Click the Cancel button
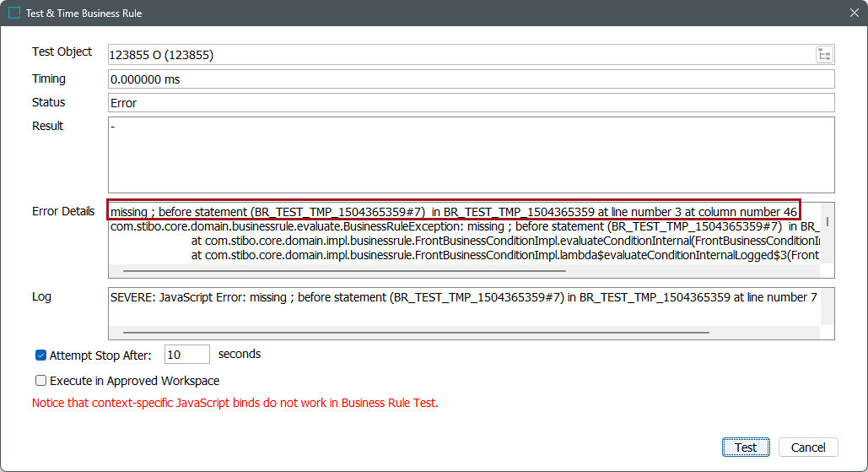868x472 pixels. [807, 447]
